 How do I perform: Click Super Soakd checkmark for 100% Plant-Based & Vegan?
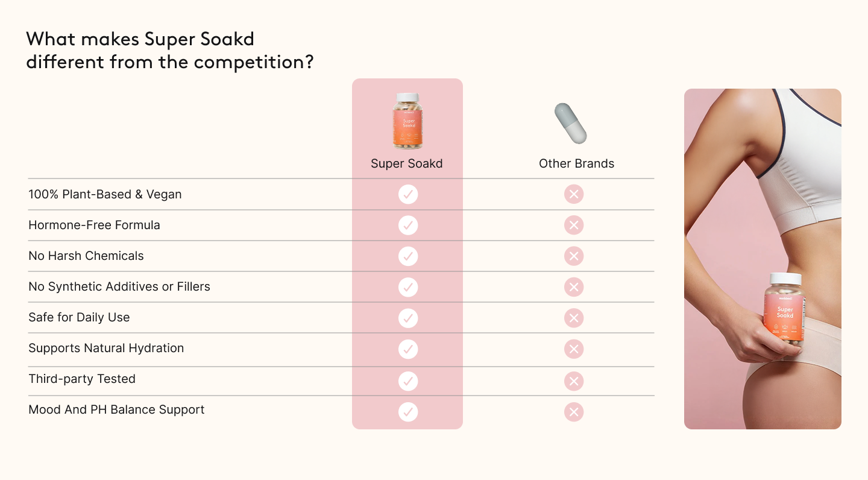[408, 194]
